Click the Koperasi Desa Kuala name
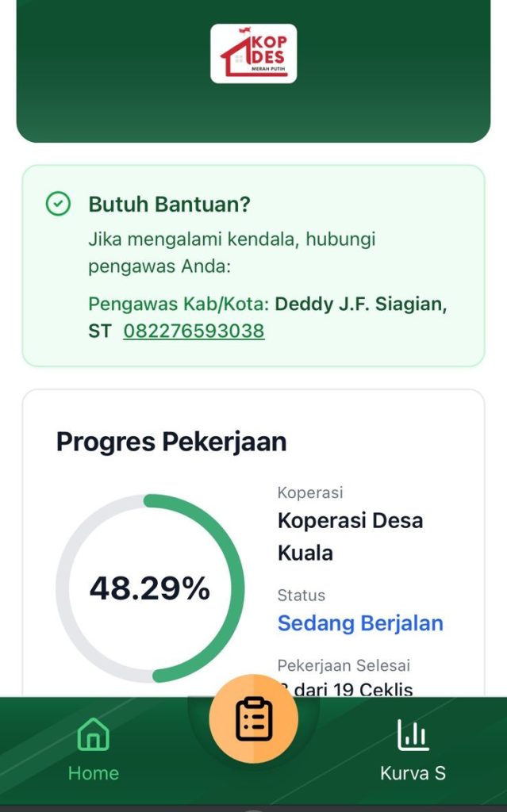The height and width of the screenshot is (812, 507). pyautogui.click(x=350, y=536)
